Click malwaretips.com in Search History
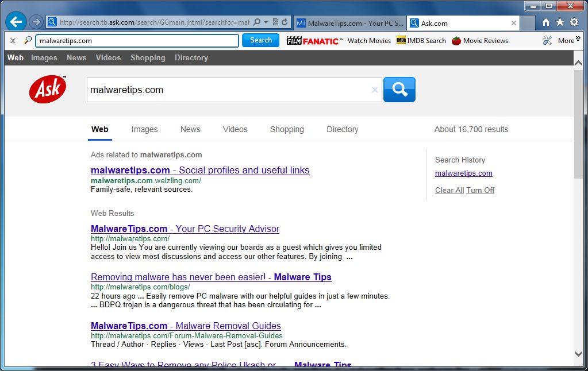Image resolution: width=588 pixels, height=371 pixels. [x=463, y=173]
